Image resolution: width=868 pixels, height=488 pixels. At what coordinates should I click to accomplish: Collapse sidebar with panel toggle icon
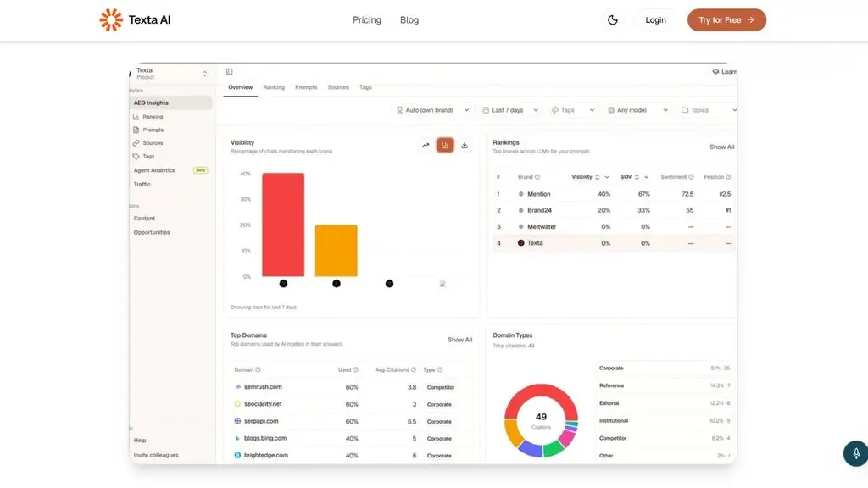pyautogui.click(x=229, y=71)
